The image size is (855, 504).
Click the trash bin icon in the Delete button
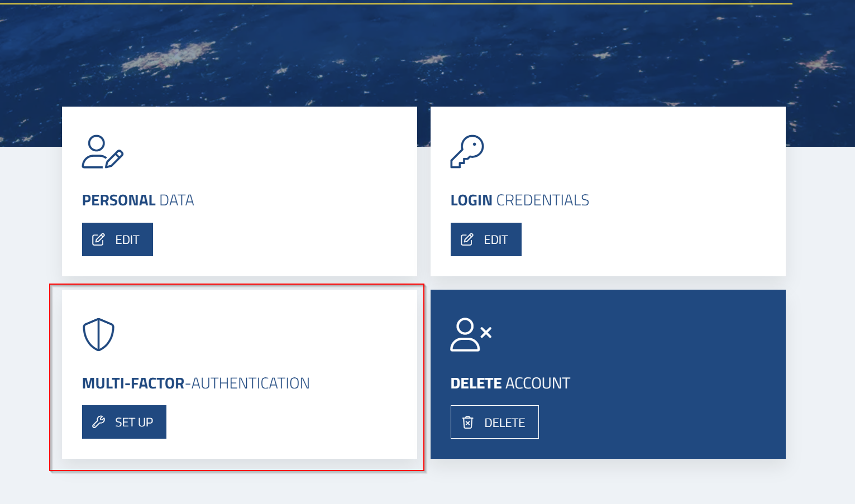coord(468,423)
